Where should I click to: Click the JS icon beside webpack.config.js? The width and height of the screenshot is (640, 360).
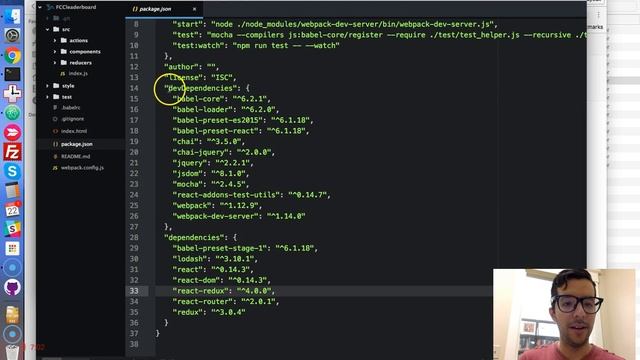55,168
